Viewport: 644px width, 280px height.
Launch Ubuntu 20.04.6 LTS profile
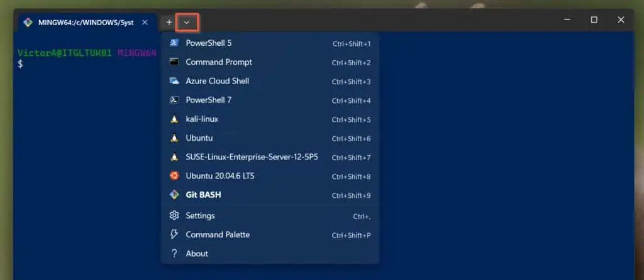(x=270, y=176)
